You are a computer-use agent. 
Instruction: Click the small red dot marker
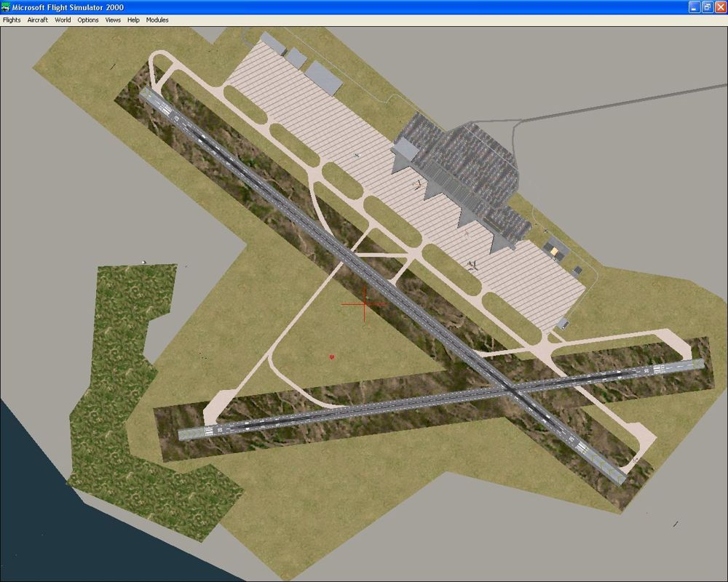pos(332,356)
